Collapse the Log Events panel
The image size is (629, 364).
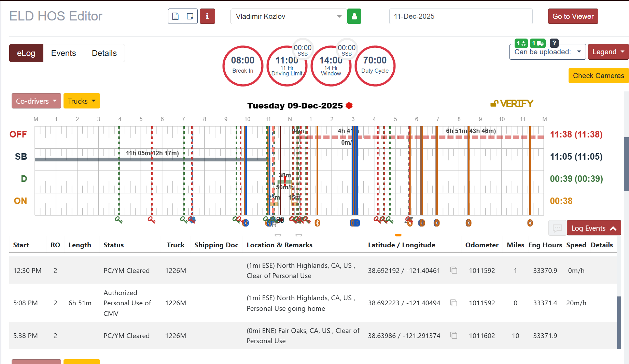pyautogui.click(x=594, y=228)
